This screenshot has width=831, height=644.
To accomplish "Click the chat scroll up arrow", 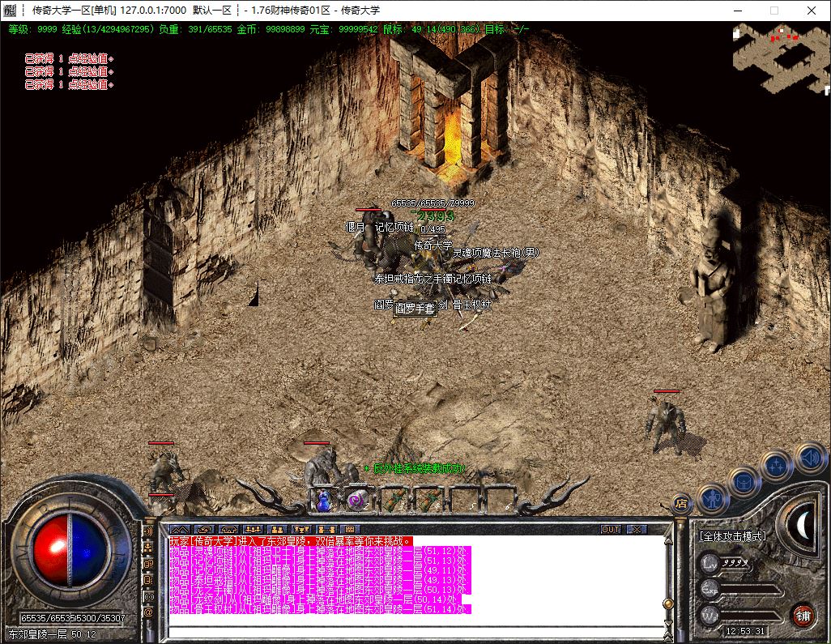I will [x=668, y=540].
